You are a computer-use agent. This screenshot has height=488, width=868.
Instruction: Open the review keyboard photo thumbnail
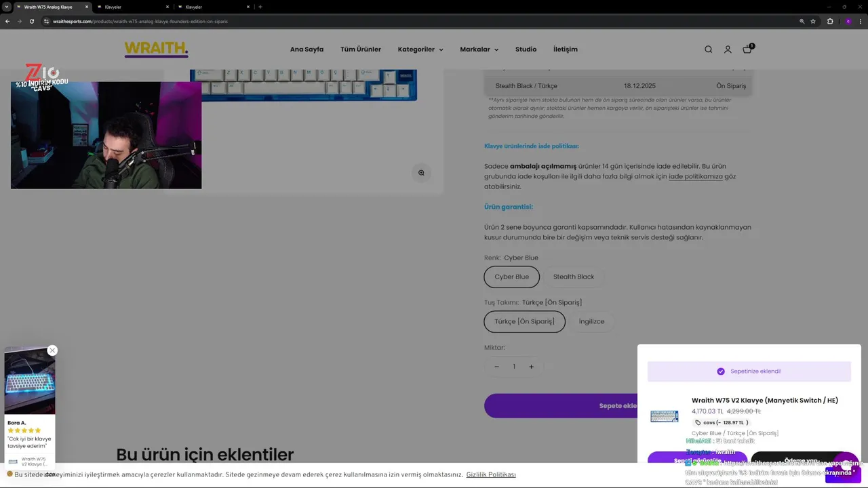pyautogui.click(x=30, y=381)
